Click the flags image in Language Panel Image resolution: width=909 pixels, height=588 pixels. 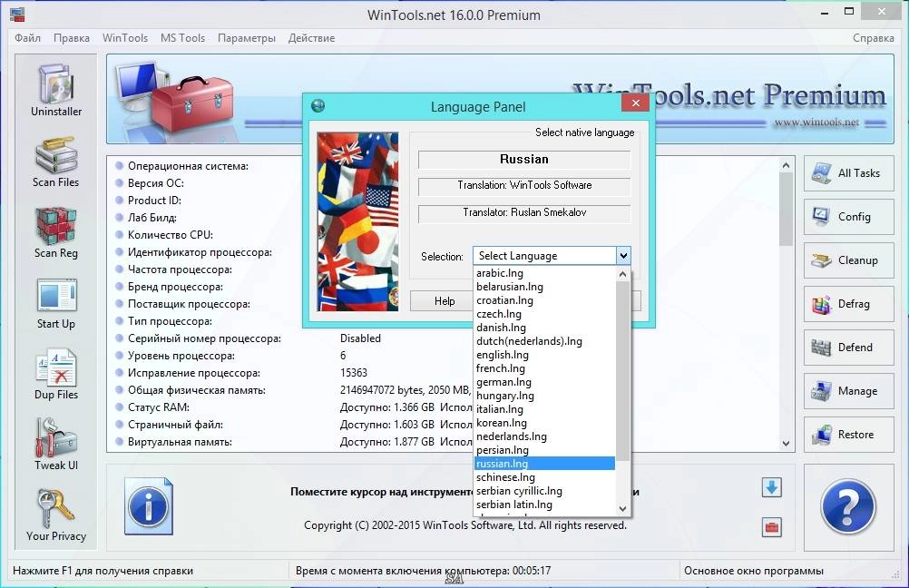click(x=357, y=221)
